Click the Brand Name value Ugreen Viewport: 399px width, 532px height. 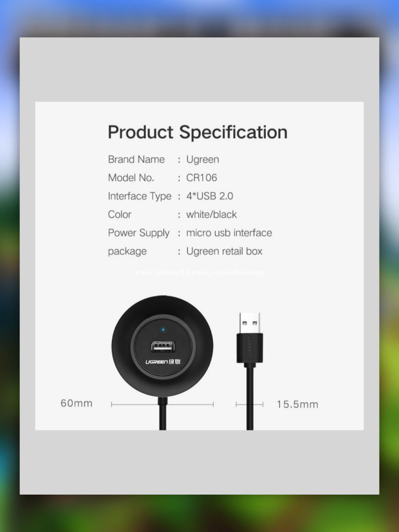(x=202, y=160)
